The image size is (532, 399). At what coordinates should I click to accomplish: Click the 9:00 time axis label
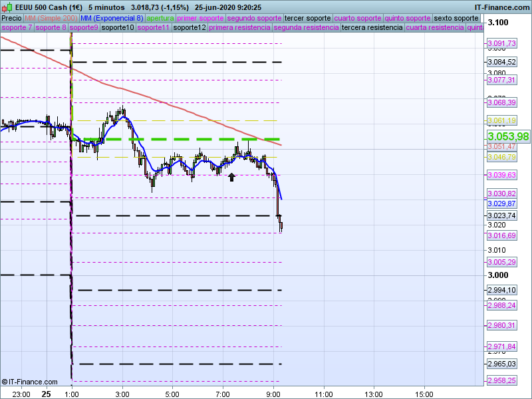point(273,394)
